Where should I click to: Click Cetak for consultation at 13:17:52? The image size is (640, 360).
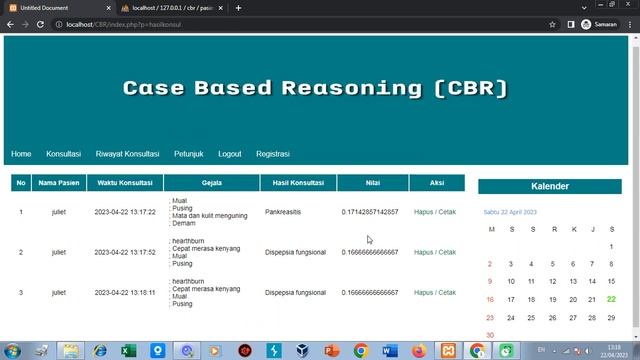447,252
